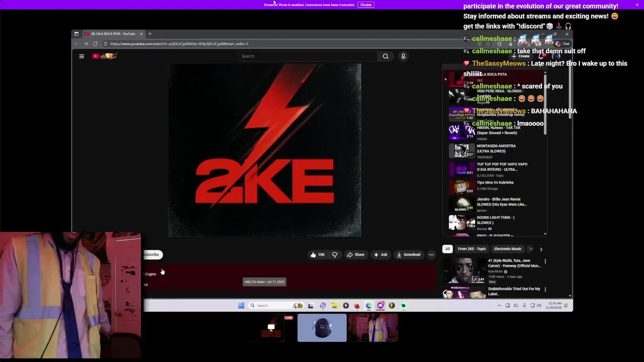Select the middle avatar stream preview thumbnail
Image resolution: width=644 pixels, height=362 pixels.
tap(322, 328)
